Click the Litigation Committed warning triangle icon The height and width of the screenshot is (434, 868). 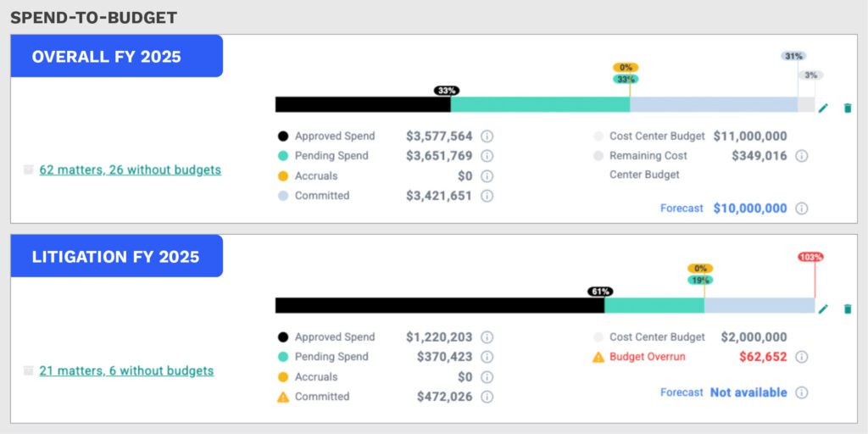point(283,397)
